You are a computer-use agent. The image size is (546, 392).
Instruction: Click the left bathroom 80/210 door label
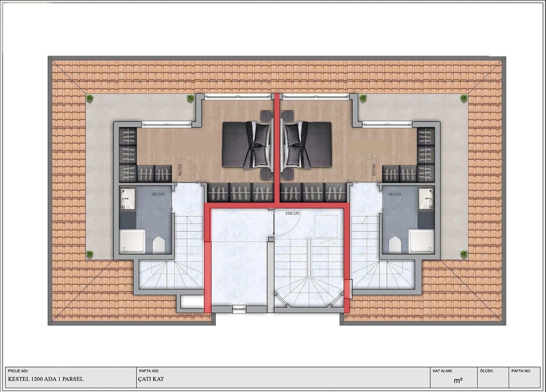(x=158, y=195)
